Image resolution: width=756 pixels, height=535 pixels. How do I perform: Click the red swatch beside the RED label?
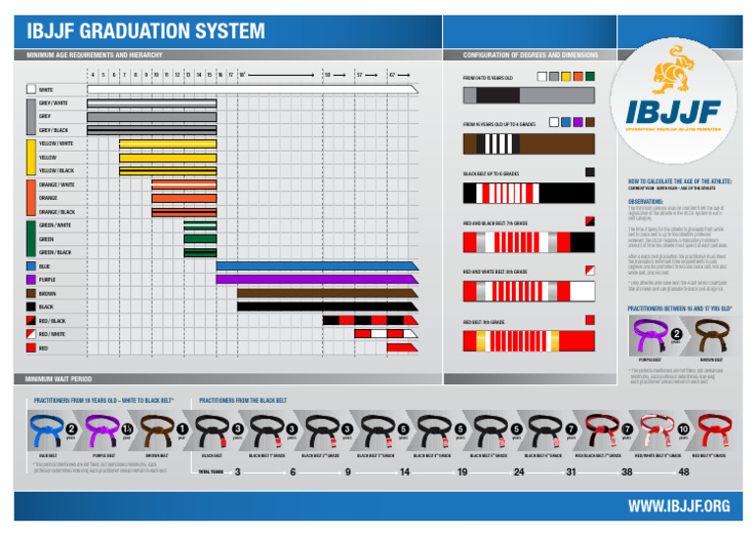point(31,348)
